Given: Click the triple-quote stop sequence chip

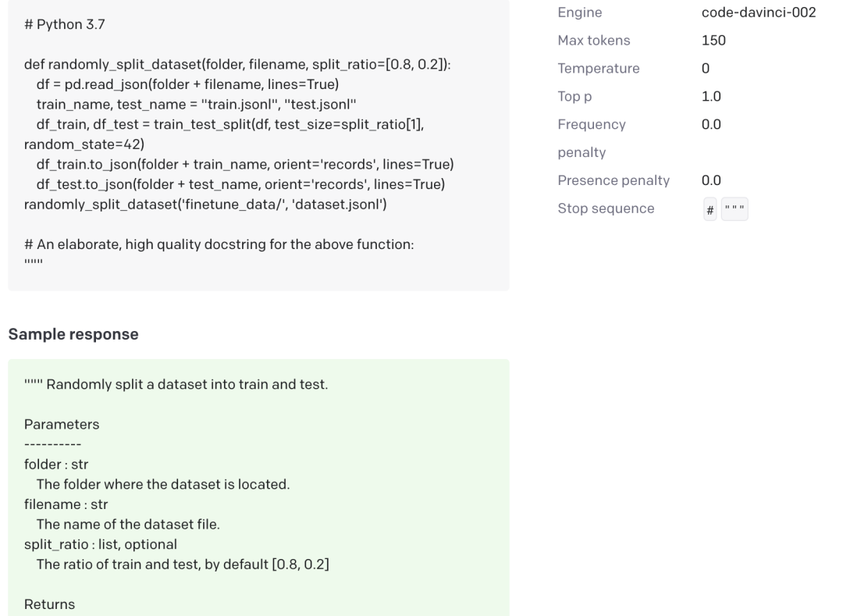Looking at the screenshot, I should pyautogui.click(x=734, y=209).
